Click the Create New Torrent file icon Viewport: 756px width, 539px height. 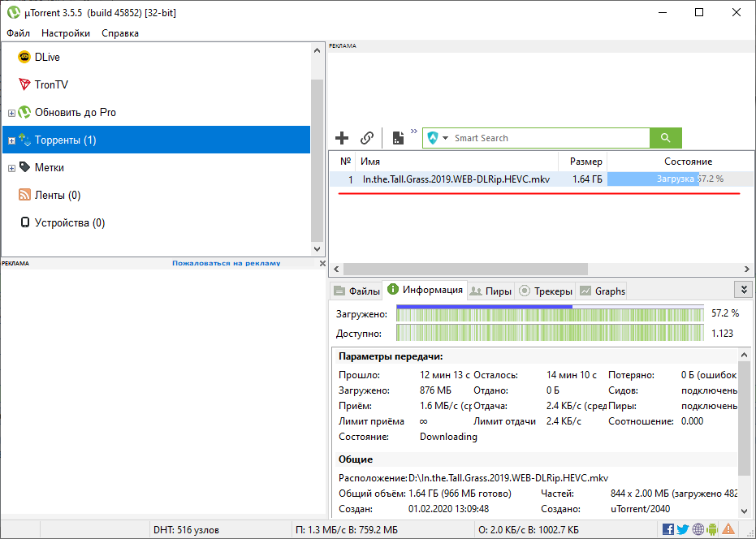coord(398,138)
